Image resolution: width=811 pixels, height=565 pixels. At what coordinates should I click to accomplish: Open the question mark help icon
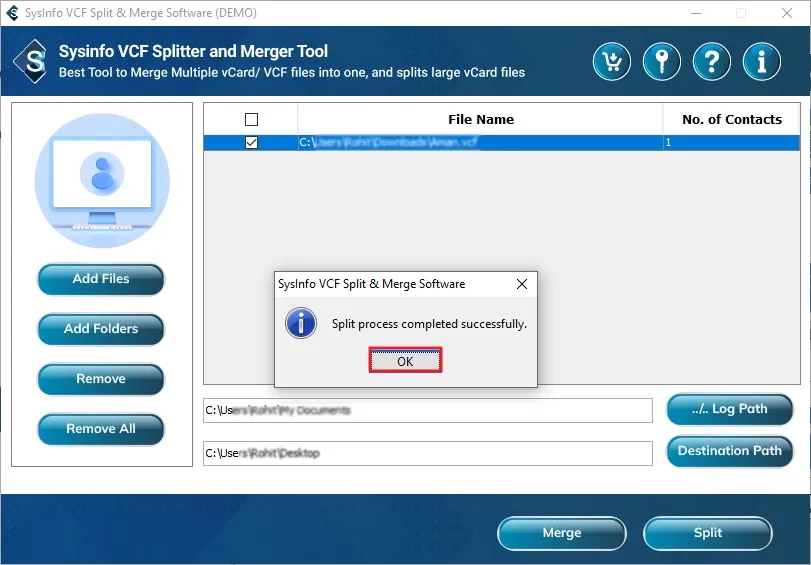click(712, 62)
